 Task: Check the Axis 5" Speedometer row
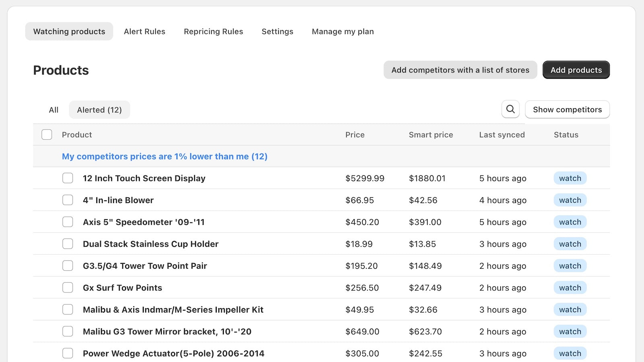click(x=68, y=222)
